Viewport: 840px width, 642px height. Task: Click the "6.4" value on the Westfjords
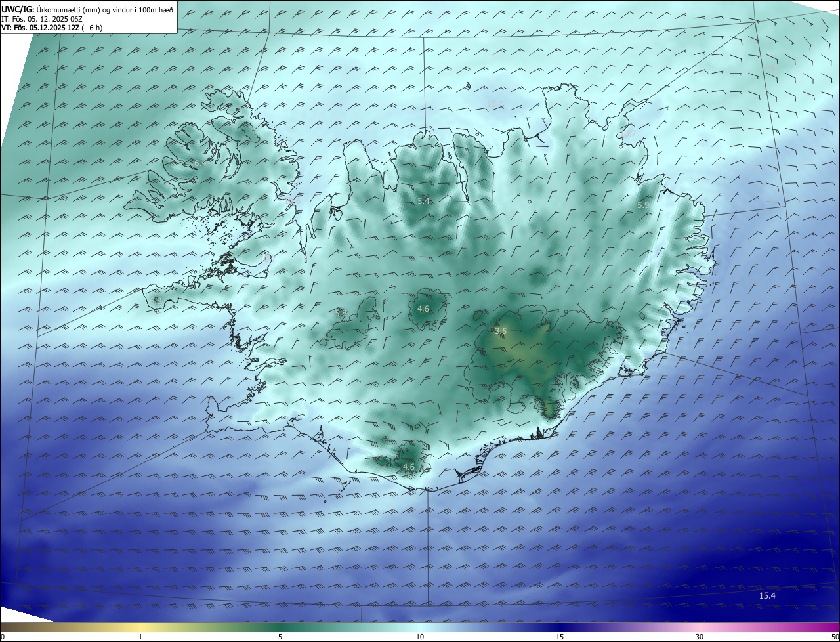pos(199,162)
